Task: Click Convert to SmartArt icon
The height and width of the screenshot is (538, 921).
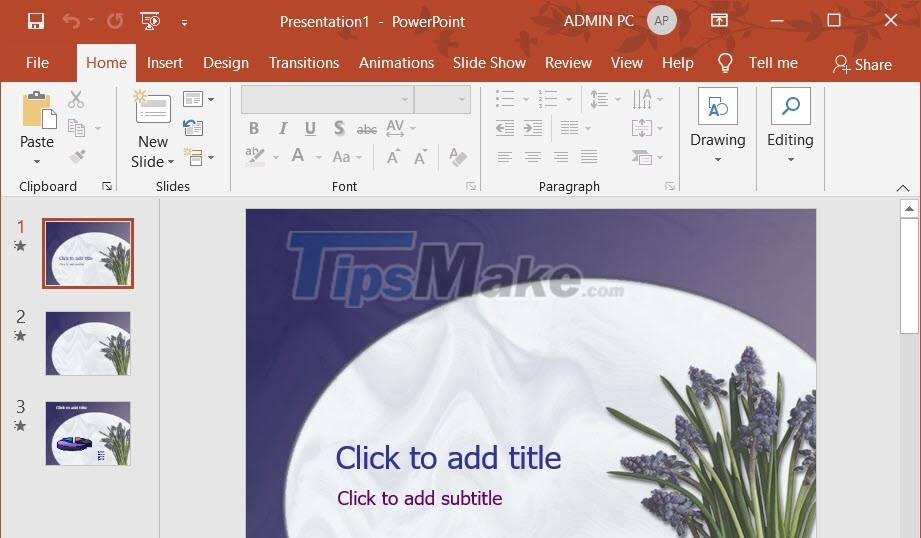Action: click(647, 157)
